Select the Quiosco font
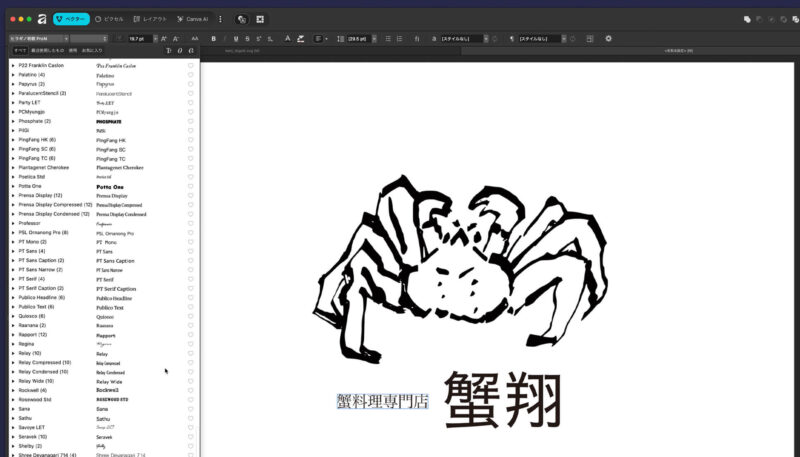The image size is (800, 457). (102, 316)
